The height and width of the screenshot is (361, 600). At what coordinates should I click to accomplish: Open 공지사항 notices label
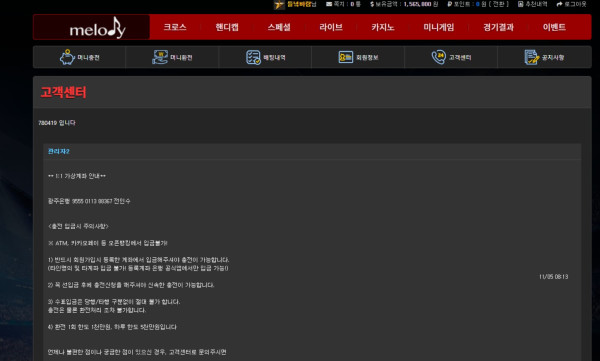pyautogui.click(x=553, y=57)
